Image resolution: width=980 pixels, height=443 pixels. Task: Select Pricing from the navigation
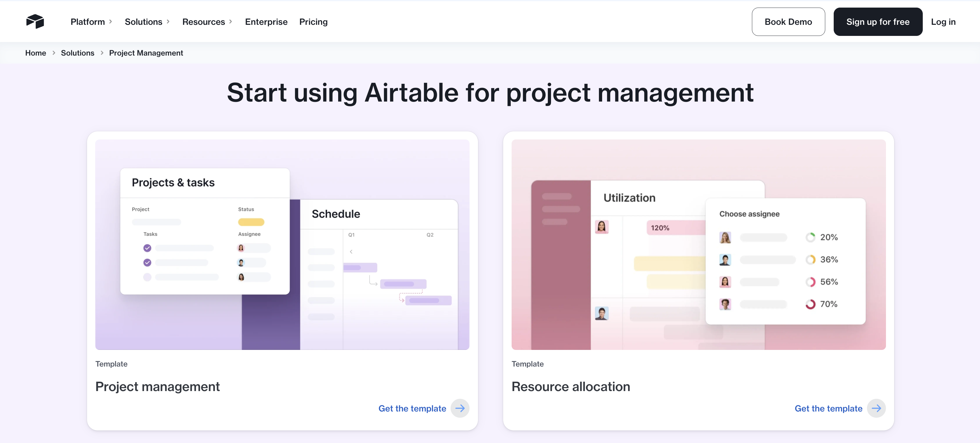[x=313, y=22]
